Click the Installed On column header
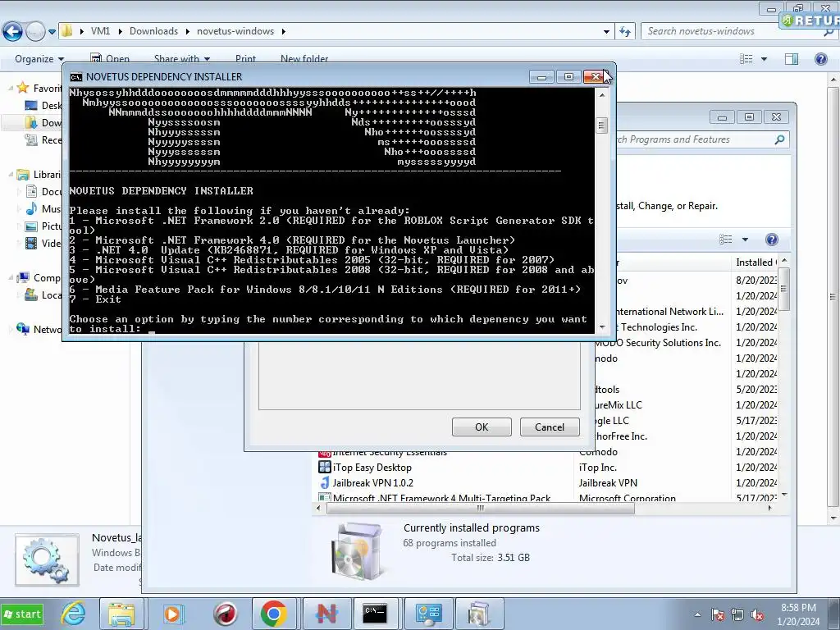840x630 pixels. tap(756, 262)
